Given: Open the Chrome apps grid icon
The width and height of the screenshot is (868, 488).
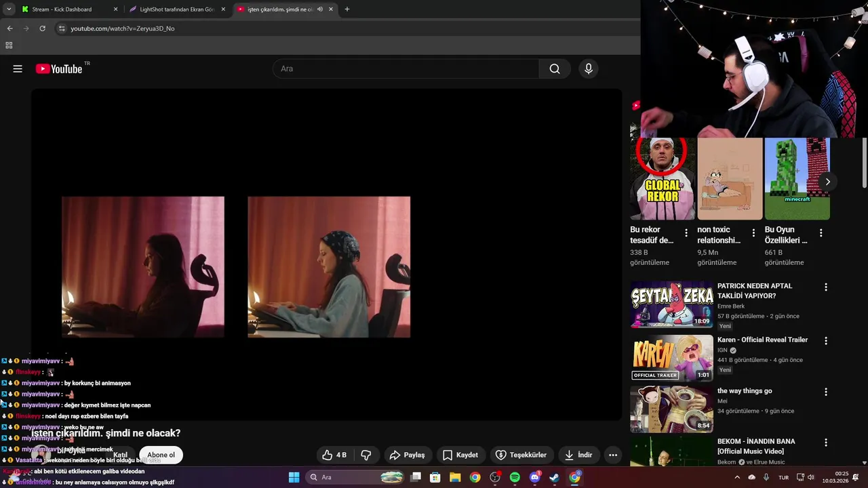Looking at the screenshot, I should pyautogui.click(x=9, y=45).
